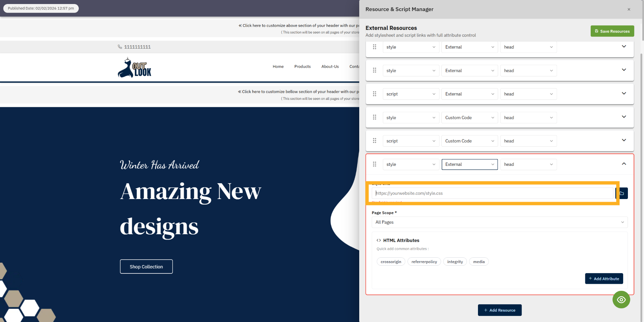Image resolution: width=644 pixels, height=322 pixels.
Task: Toggle the media attribute chip
Action: tap(479, 262)
